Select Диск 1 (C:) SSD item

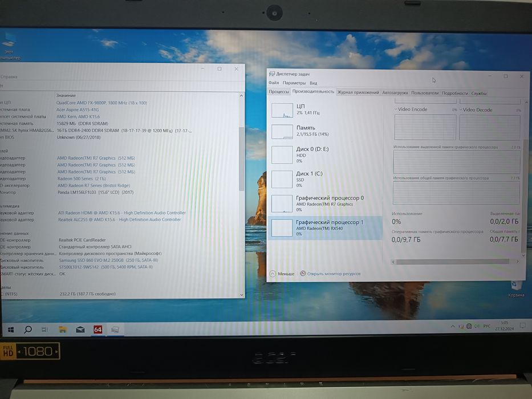325,179
